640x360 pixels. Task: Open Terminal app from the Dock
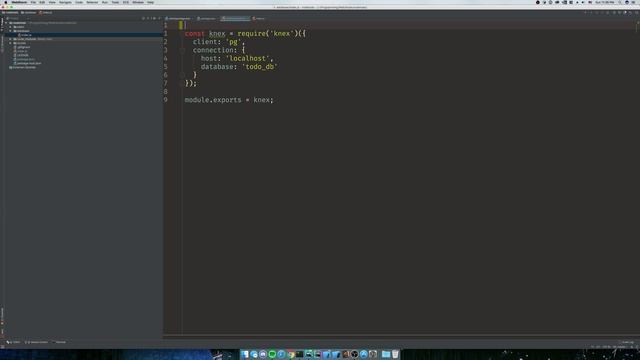click(300, 354)
